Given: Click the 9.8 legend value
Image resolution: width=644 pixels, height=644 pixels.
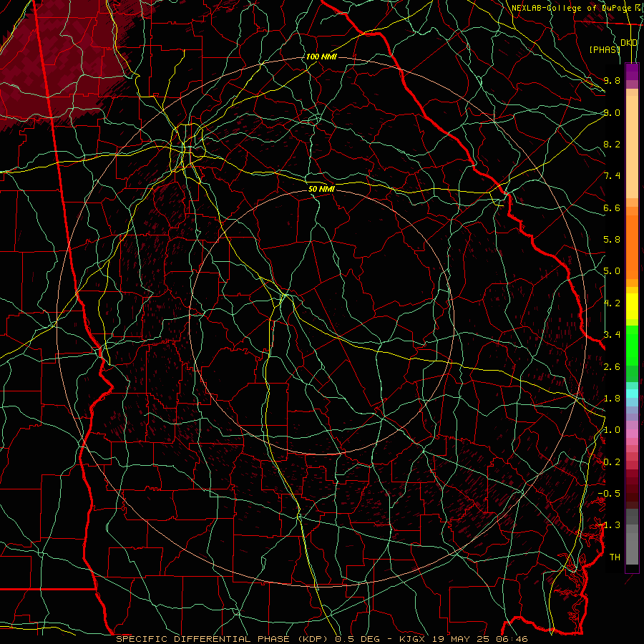Looking at the screenshot, I should pos(612,80).
